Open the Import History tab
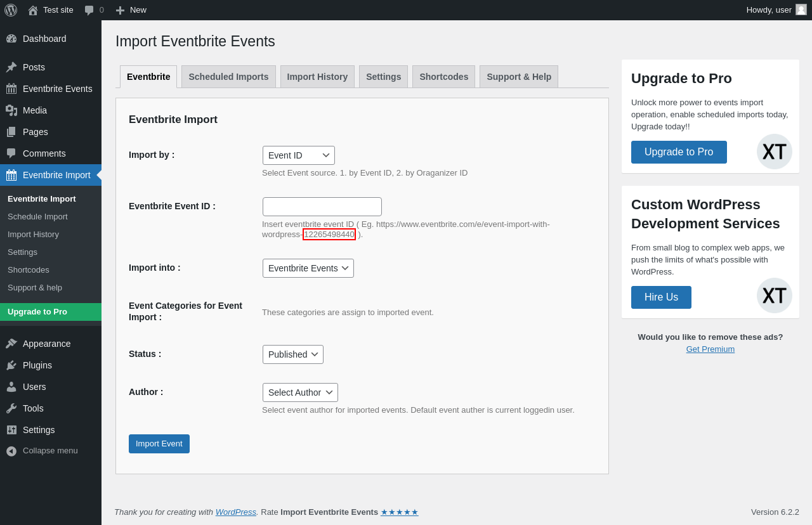Screen dimensions: 812x525 click(317, 77)
